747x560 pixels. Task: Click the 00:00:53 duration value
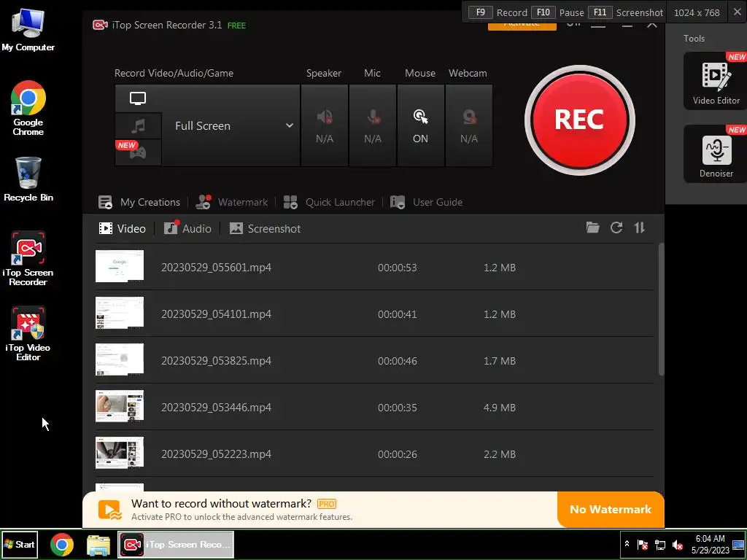coord(398,268)
